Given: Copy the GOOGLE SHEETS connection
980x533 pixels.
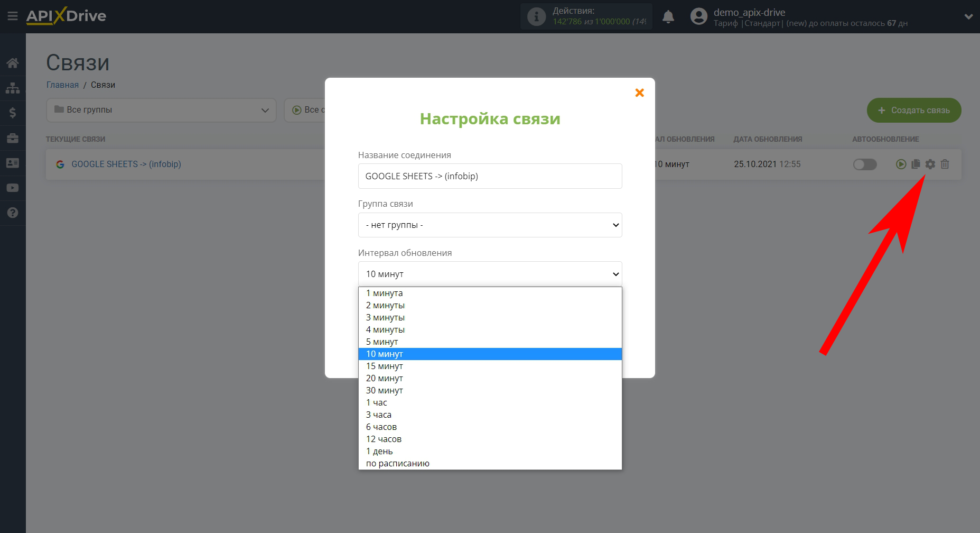Looking at the screenshot, I should 916,164.
